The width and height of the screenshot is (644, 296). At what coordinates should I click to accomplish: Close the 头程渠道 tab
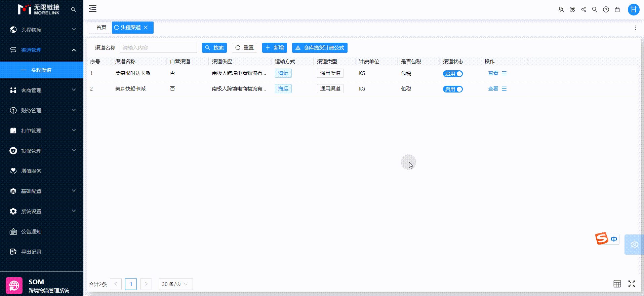coord(146,28)
